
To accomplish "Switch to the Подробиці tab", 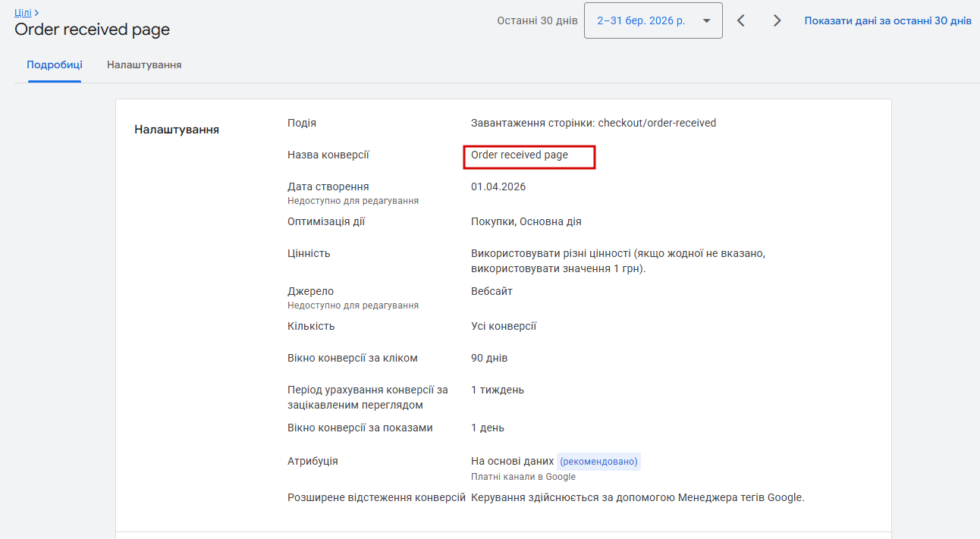I will (x=55, y=64).
